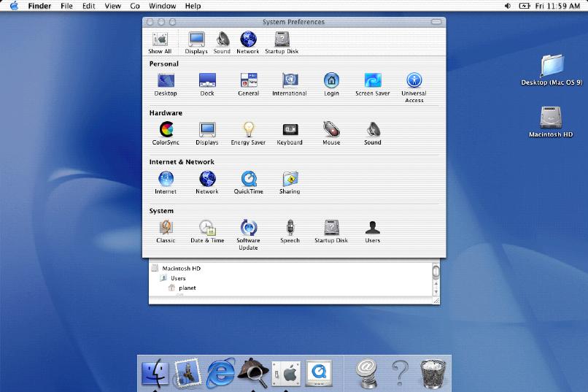This screenshot has height=392, width=588.
Task: Open the Help menu
Action: point(193,6)
